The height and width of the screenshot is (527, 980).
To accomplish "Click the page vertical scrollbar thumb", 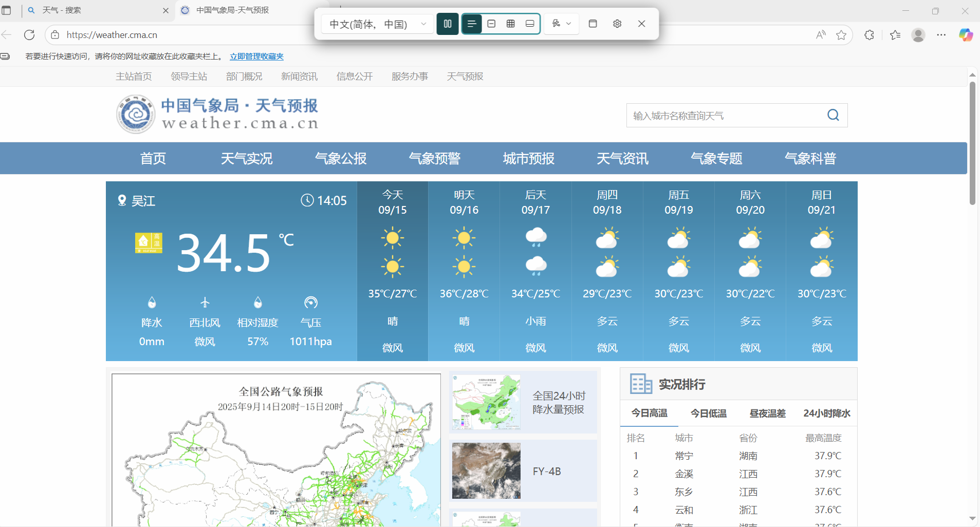I will [972, 144].
